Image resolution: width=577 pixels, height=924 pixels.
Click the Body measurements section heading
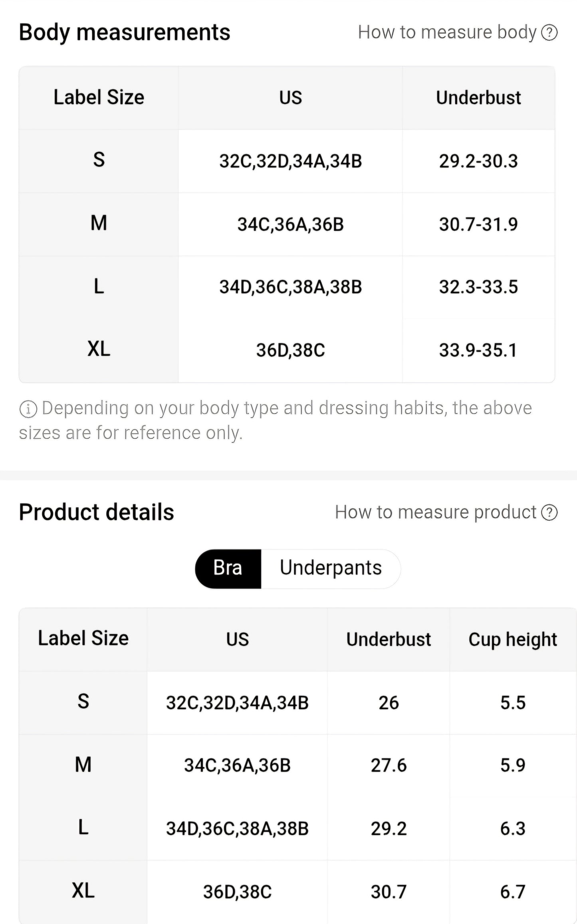coord(125,32)
